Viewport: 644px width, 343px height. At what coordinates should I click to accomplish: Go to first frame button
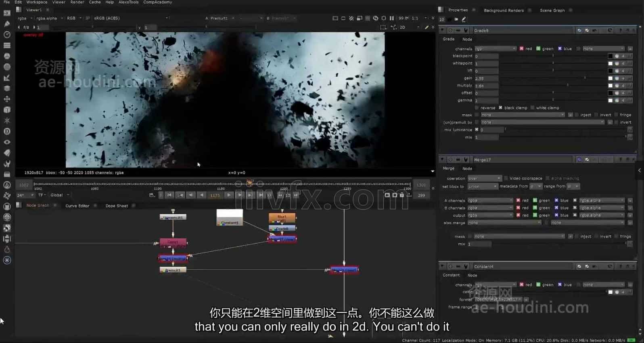click(169, 195)
